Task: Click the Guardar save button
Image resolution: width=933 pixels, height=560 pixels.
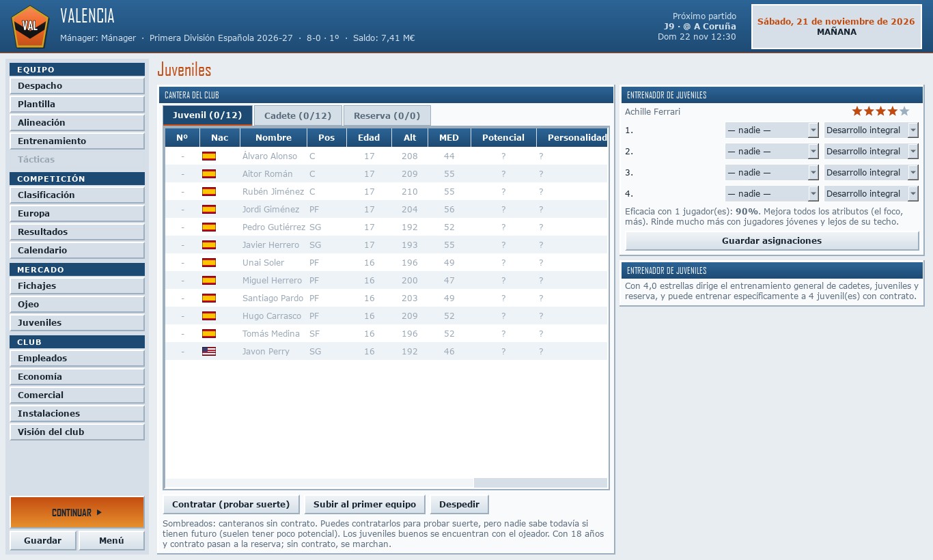Action: [x=43, y=540]
